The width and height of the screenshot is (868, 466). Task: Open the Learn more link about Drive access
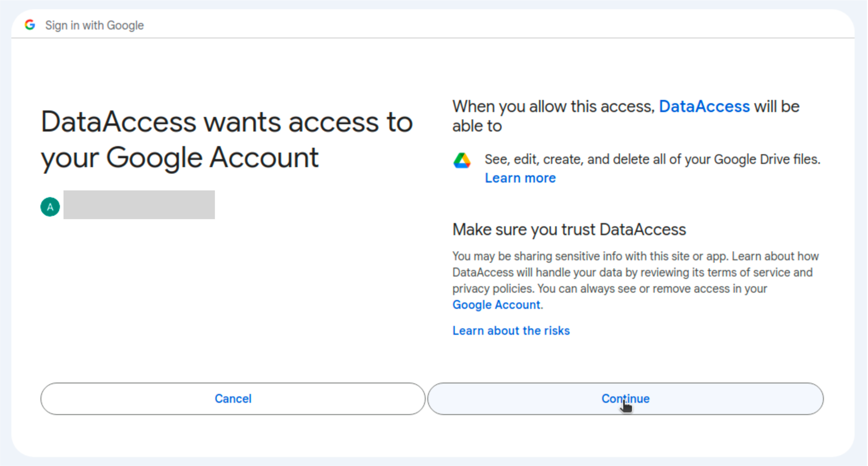click(x=520, y=178)
